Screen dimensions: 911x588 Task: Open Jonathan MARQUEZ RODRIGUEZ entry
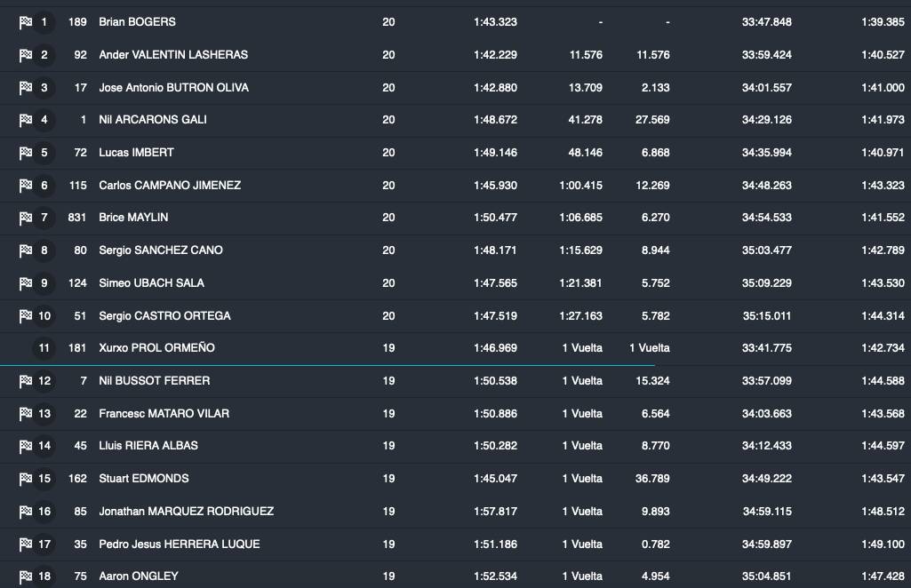[186, 512]
